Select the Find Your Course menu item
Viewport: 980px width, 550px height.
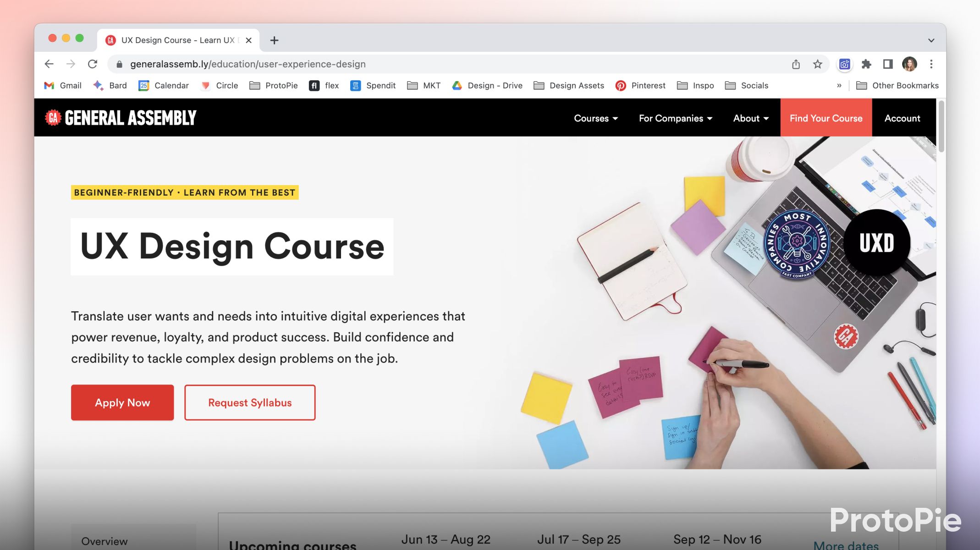(x=826, y=118)
